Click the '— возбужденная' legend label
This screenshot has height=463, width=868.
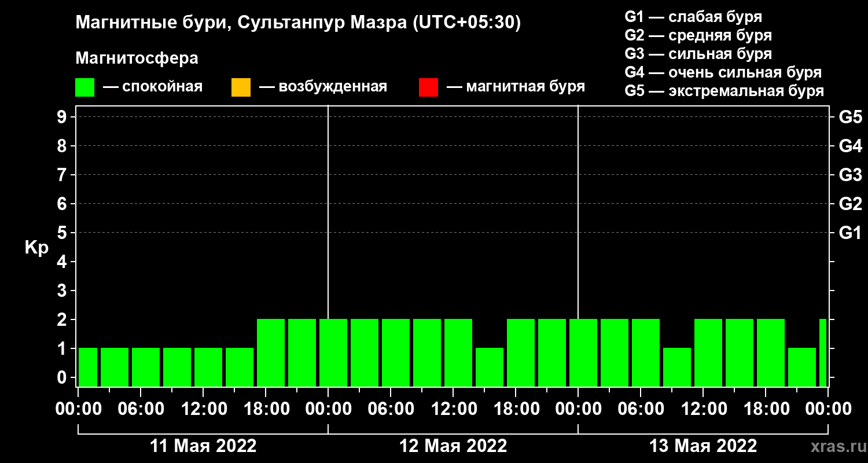pos(323,87)
